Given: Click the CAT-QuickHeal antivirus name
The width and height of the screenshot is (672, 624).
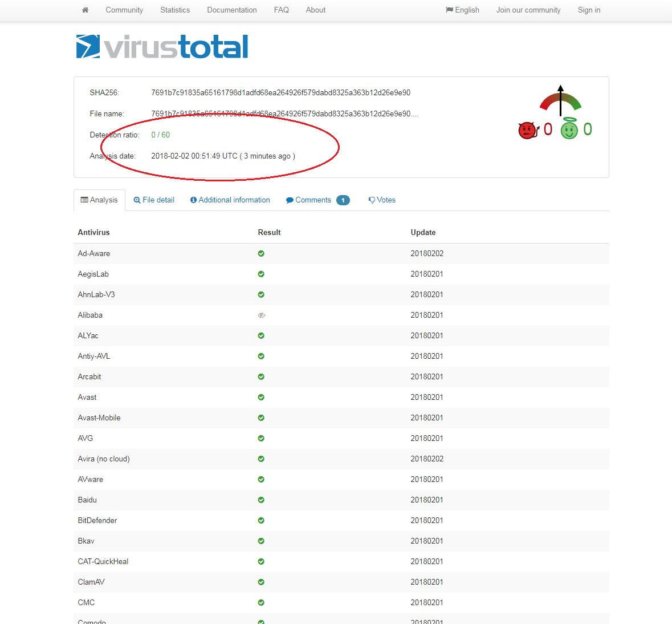Looking at the screenshot, I should point(103,561).
